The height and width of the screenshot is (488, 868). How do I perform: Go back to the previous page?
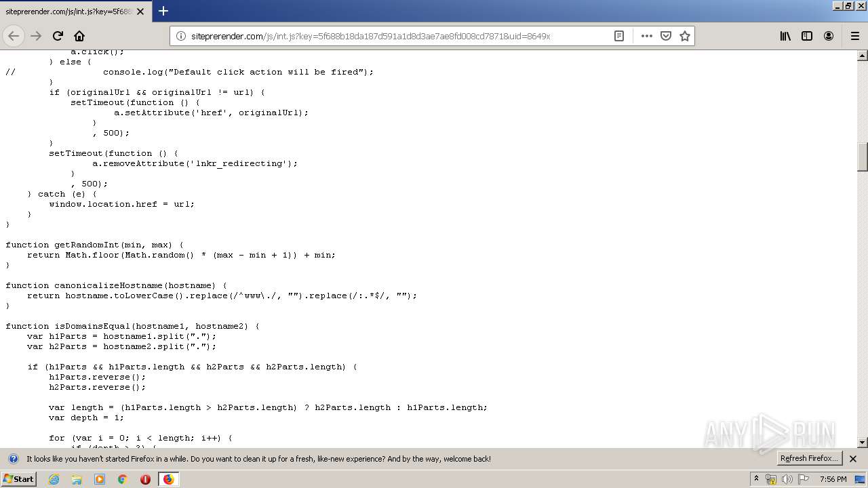click(14, 36)
